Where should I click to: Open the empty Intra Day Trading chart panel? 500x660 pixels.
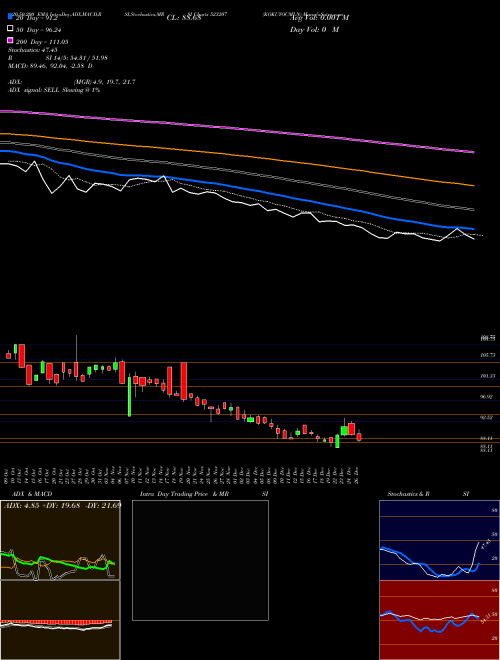click(200, 560)
